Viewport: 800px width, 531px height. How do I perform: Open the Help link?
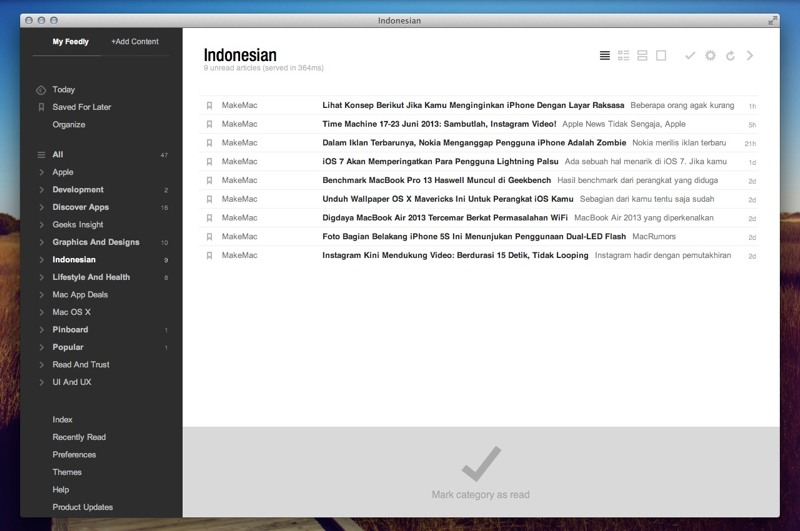(x=61, y=490)
